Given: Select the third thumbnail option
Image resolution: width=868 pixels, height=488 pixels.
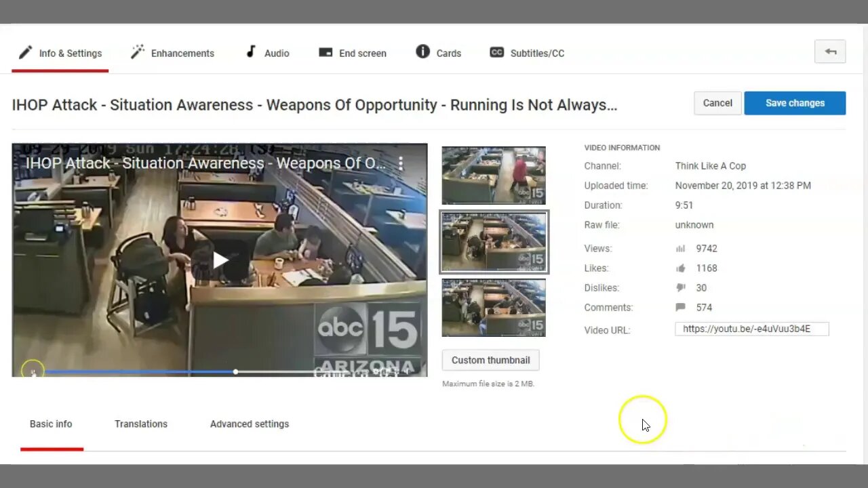Looking at the screenshot, I should click(494, 308).
